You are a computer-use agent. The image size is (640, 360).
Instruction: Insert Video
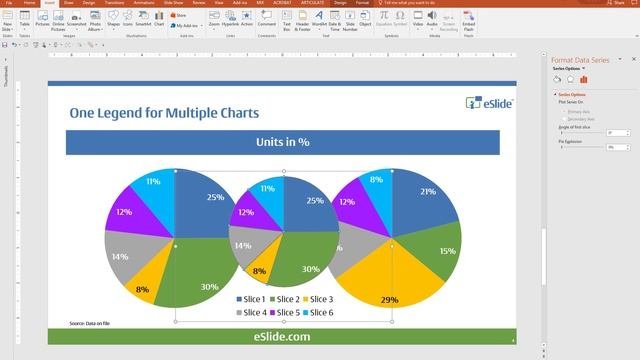[x=418, y=19]
